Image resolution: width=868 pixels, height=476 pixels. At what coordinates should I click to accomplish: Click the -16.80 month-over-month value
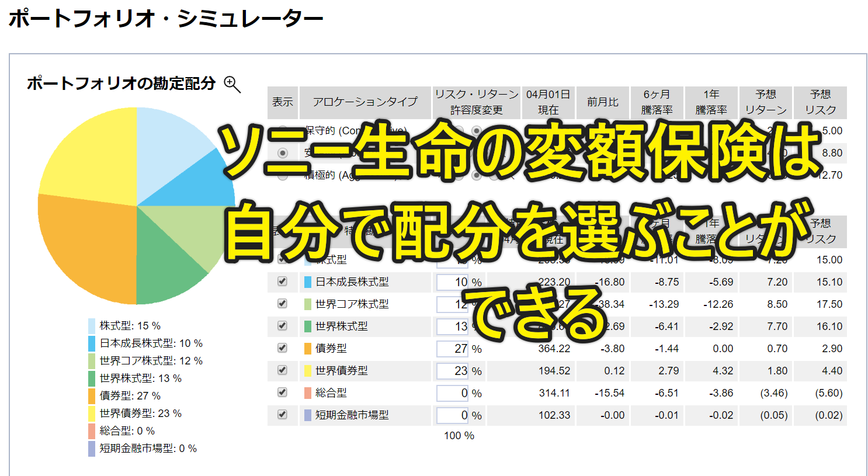click(610, 282)
